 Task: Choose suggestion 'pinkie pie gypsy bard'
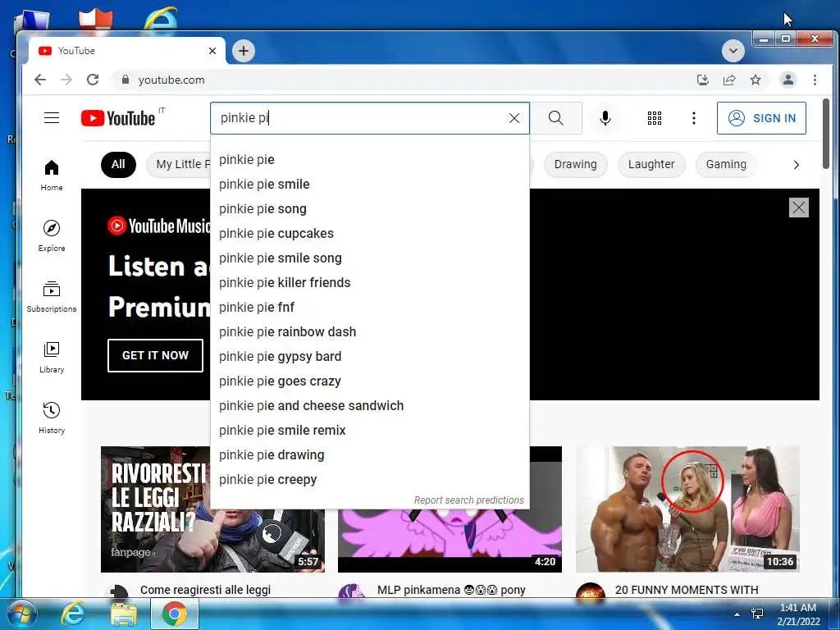(370, 357)
